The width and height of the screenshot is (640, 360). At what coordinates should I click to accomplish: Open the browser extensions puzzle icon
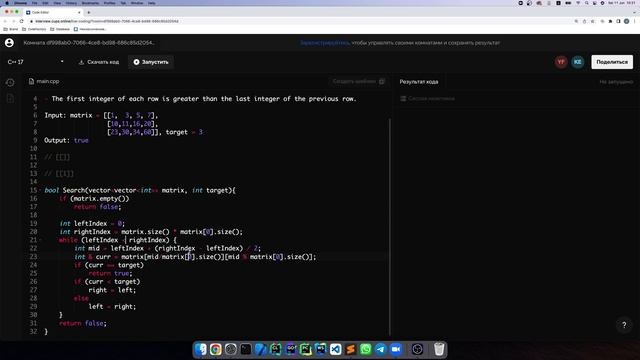click(611, 21)
